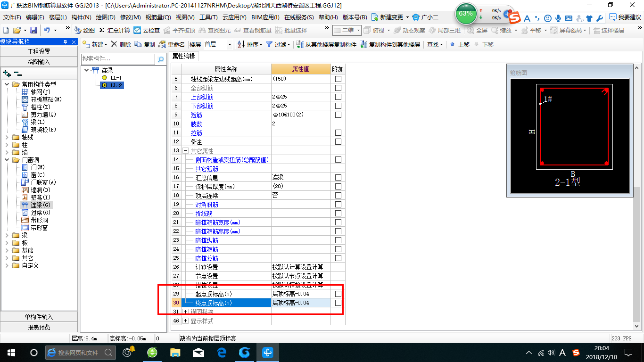Toggle 附加 checkbox for 终点顶标高

(338, 303)
